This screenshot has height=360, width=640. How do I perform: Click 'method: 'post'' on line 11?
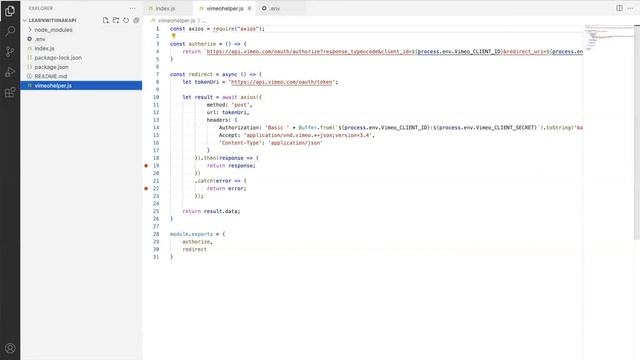228,105
